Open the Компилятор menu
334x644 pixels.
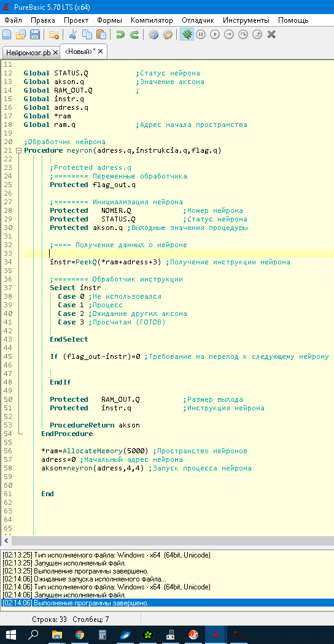[152, 20]
